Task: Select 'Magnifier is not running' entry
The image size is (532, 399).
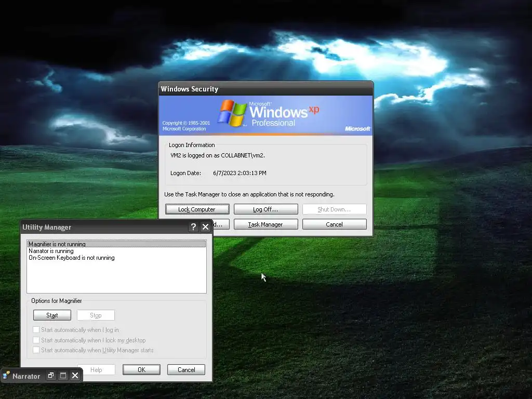Action: pos(116,244)
